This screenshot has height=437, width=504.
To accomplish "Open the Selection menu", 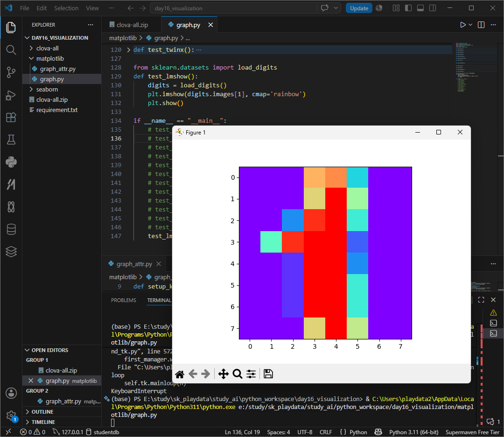I will pyautogui.click(x=66, y=8).
